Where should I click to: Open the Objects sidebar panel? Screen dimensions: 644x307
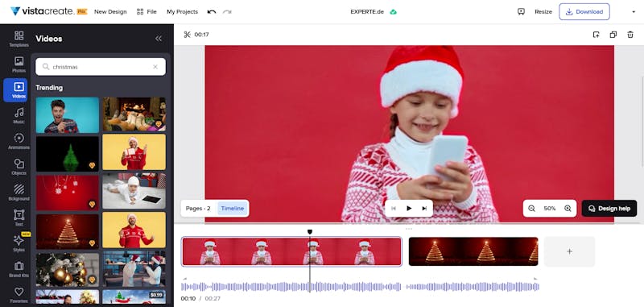point(19,167)
